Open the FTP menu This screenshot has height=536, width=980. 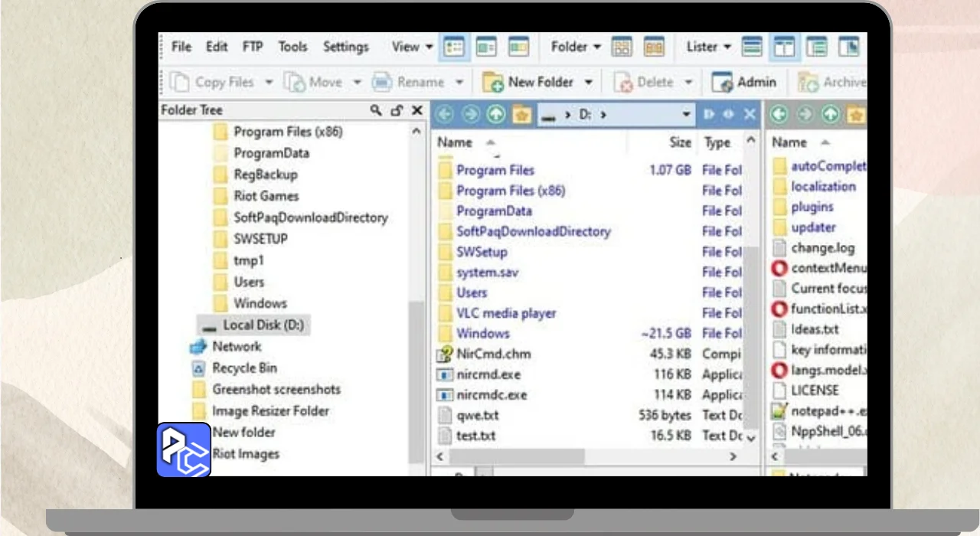tap(253, 47)
